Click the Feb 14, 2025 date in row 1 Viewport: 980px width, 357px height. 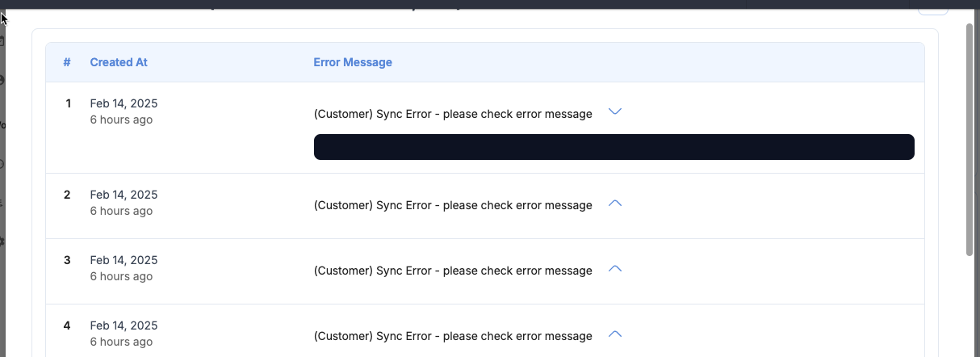124,103
